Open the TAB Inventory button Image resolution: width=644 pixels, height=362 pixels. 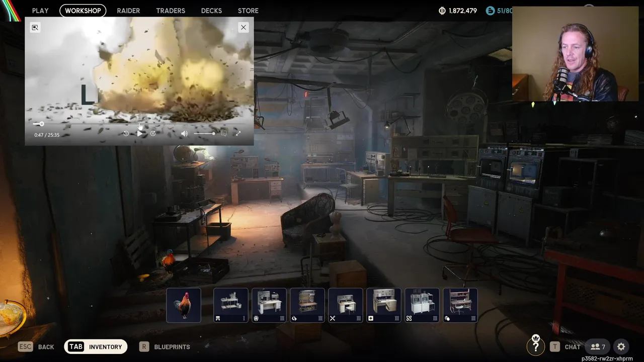point(96,347)
